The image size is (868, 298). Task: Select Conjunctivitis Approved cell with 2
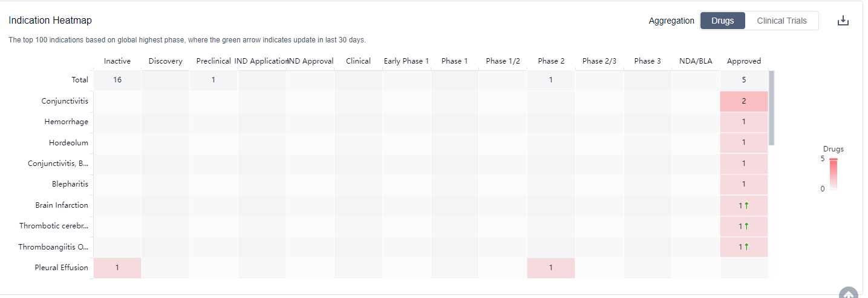743,101
